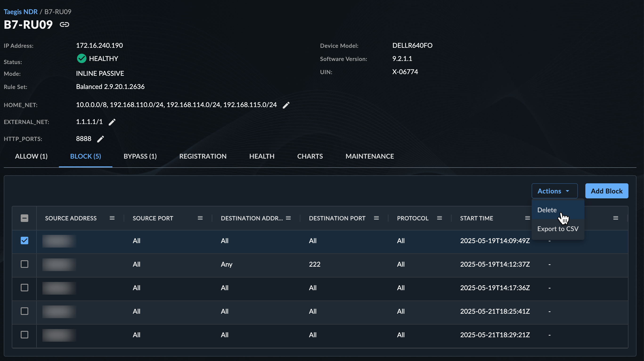This screenshot has height=361, width=644.
Task: Tick checkbox for row 2025-05-21T18:25:41Z
Action: point(24,311)
